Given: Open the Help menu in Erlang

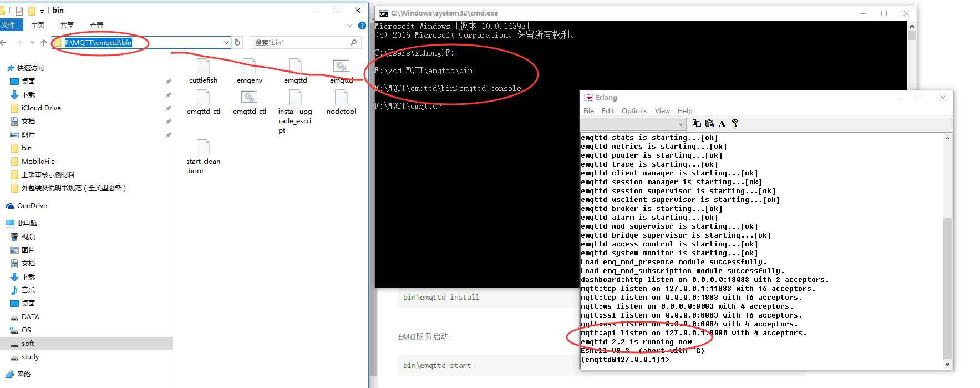Looking at the screenshot, I should 685,110.
